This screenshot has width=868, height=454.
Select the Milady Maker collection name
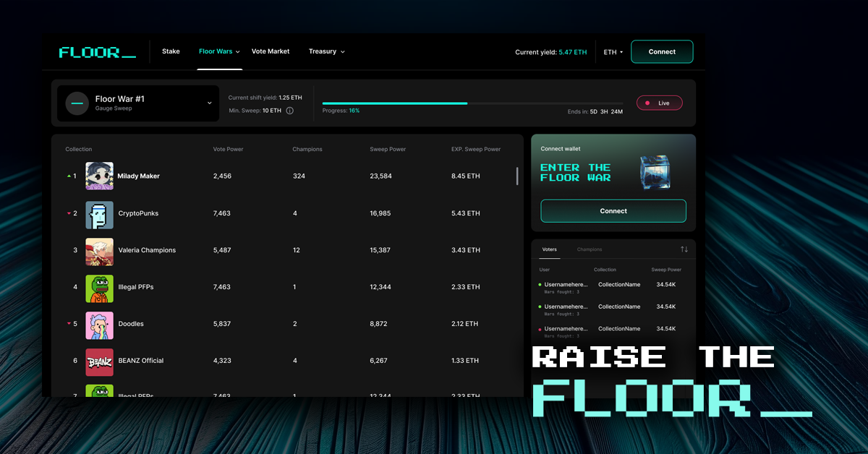coord(139,176)
